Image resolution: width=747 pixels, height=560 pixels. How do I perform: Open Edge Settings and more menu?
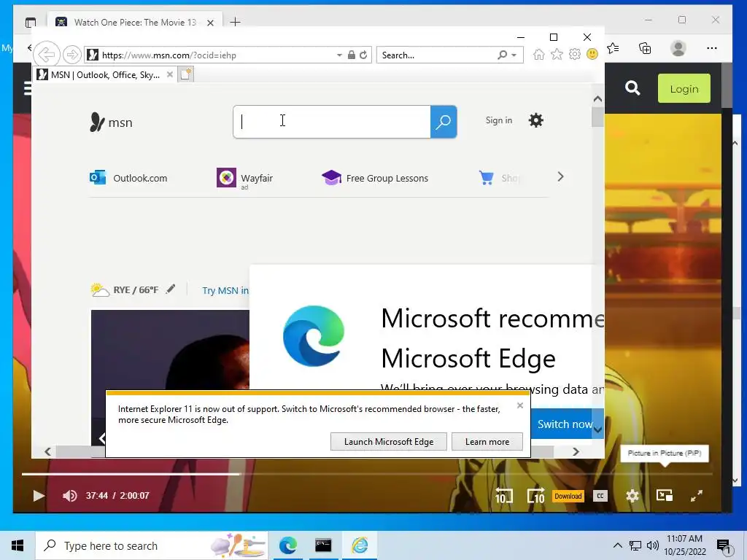pos(712,48)
